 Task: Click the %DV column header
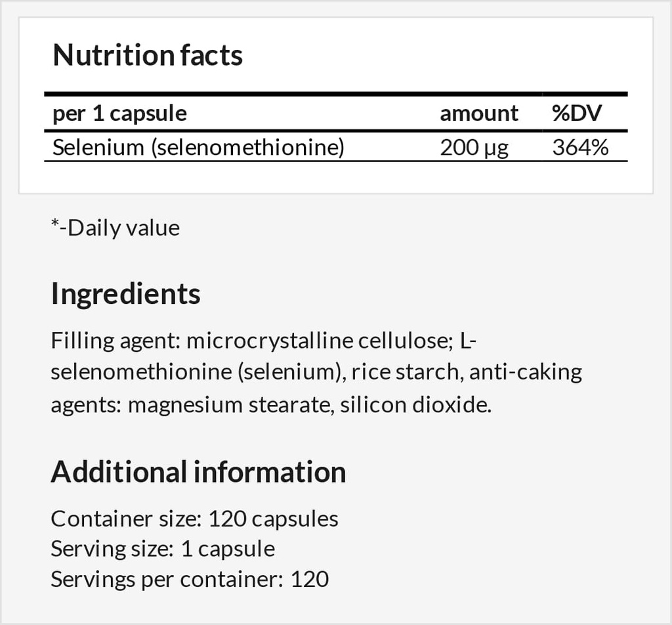[x=577, y=114]
